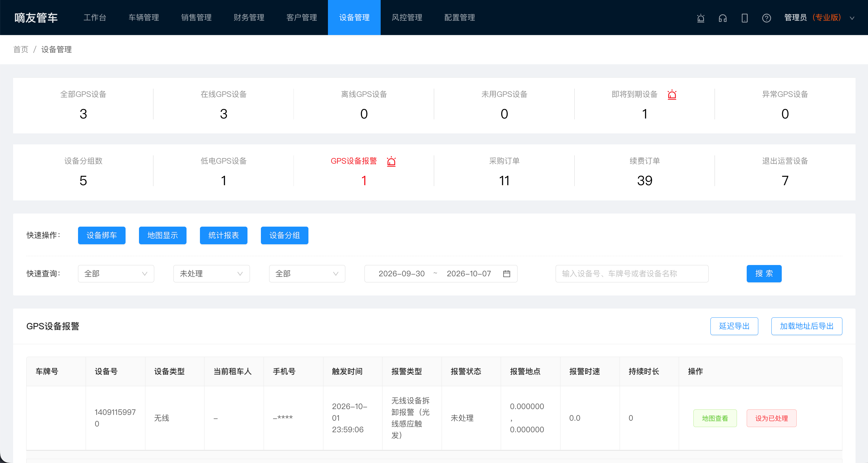
Task: Open 财务管理 menu
Action: pos(249,17)
